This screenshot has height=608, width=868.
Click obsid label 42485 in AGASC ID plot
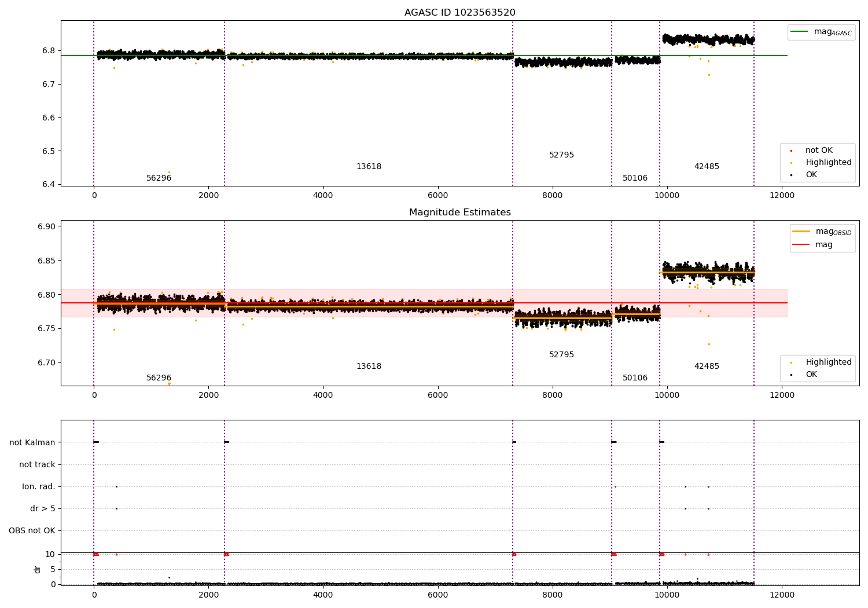[707, 167]
